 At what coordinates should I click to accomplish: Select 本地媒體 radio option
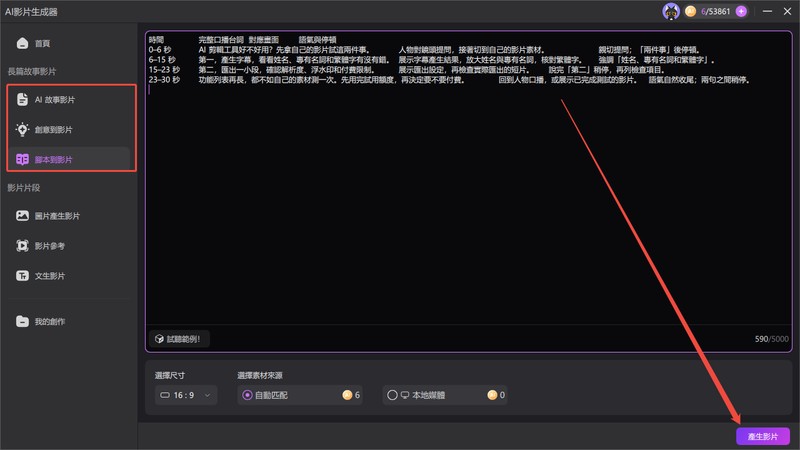tap(392, 395)
